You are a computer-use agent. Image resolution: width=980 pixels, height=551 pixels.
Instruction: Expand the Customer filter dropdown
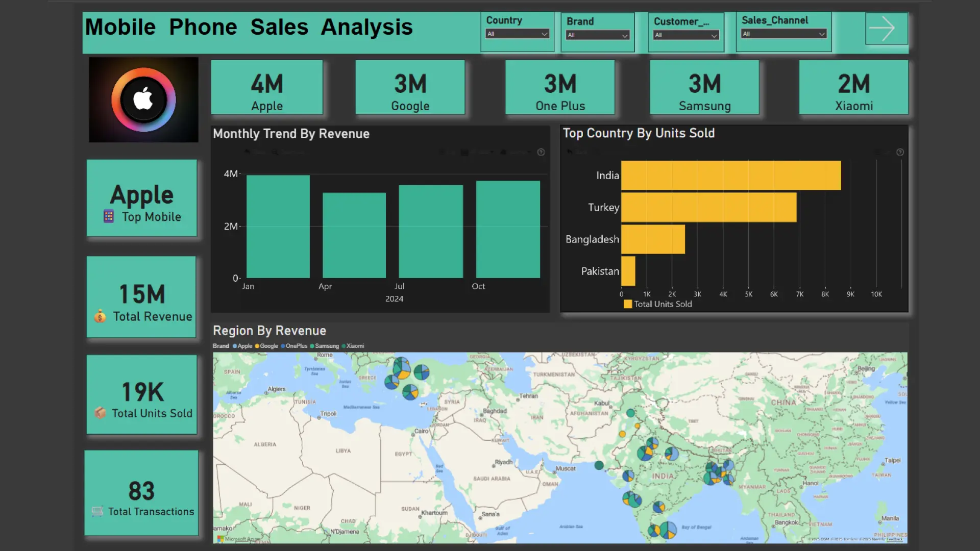click(685, 35)
